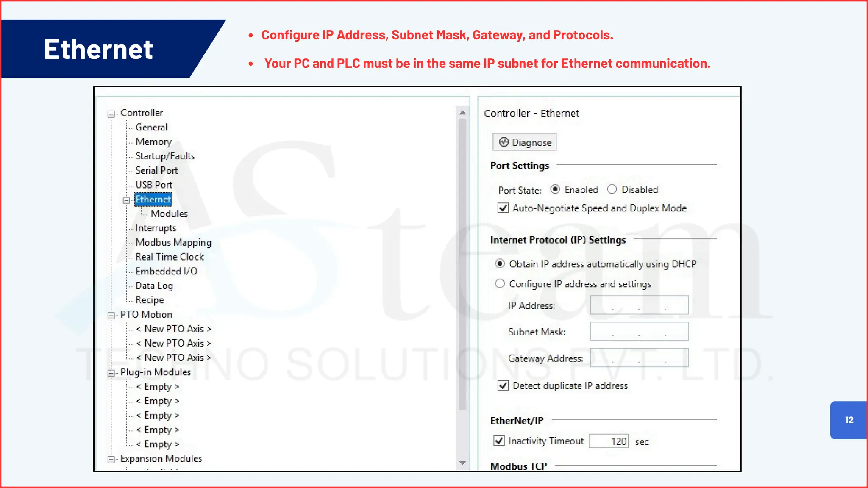Toggle Detect duplicate IP address checkbox
This screenshot has height=488, width=868.
point(503,385)
